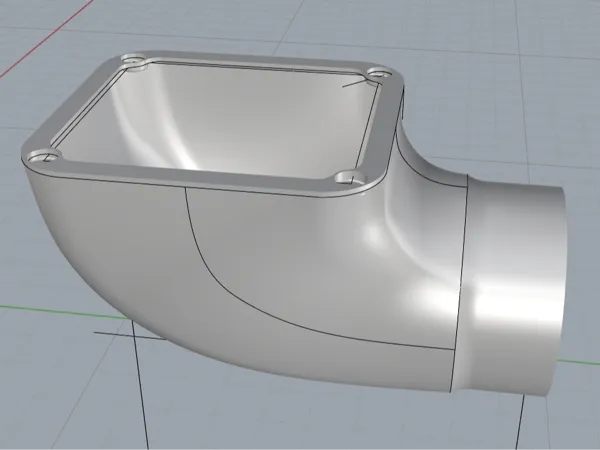
Task: Select the red axis line in viewport
Action: 46,38
